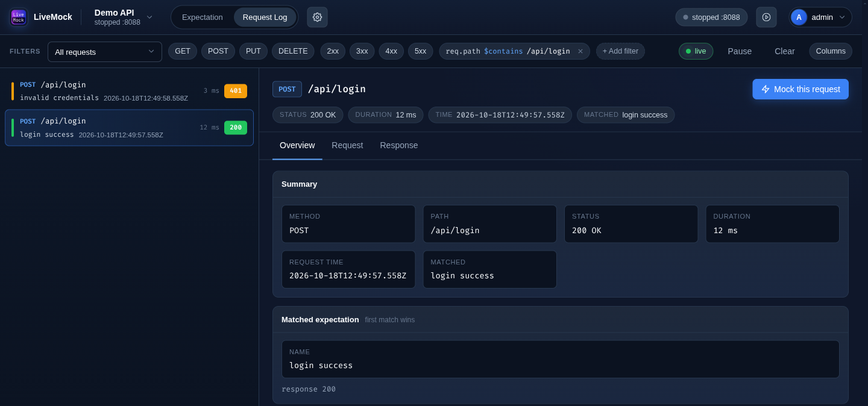This screenshot has height=406, width=868.
Task: Click the matched expectation Name field
Action: pyautogui.click(x=561, y=359)
